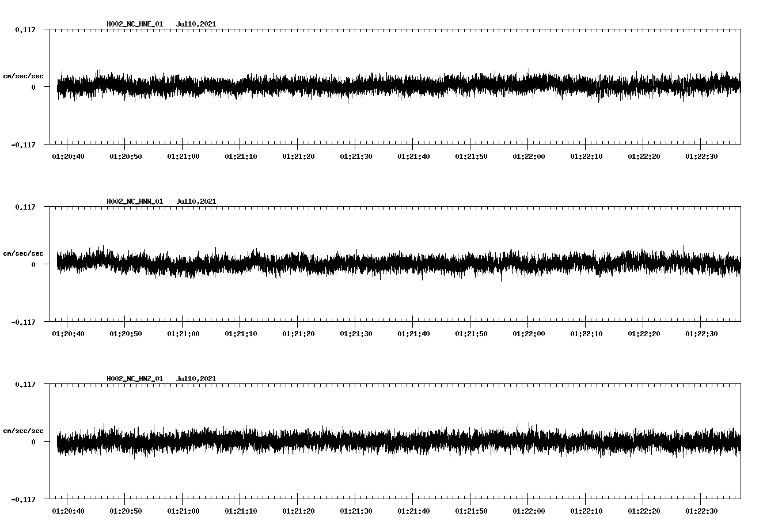Click the 01:22:10 time label under the HNZ plot

pyautogui.click(x=586, y=511)
